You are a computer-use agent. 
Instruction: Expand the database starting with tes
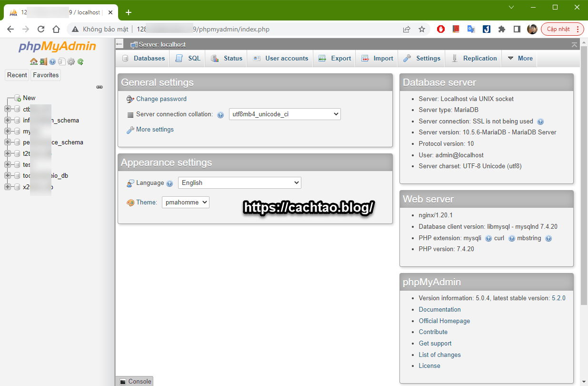click(x=8, y=164)
